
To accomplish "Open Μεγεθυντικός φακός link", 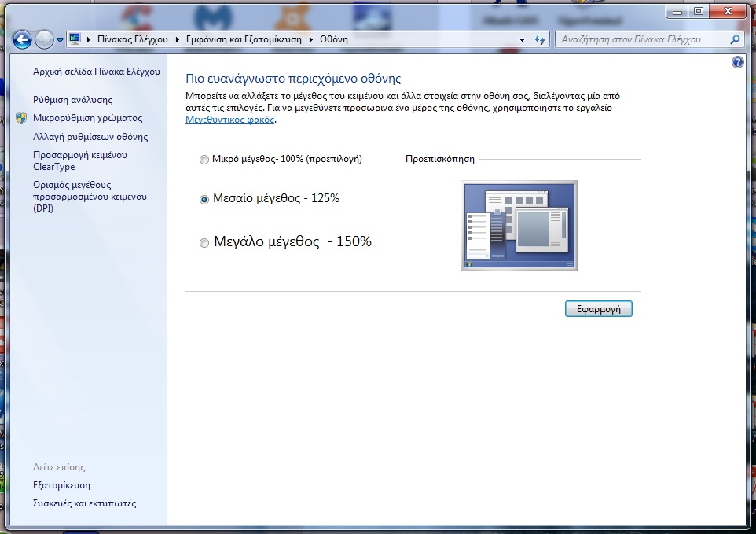I will coord(230,120).
